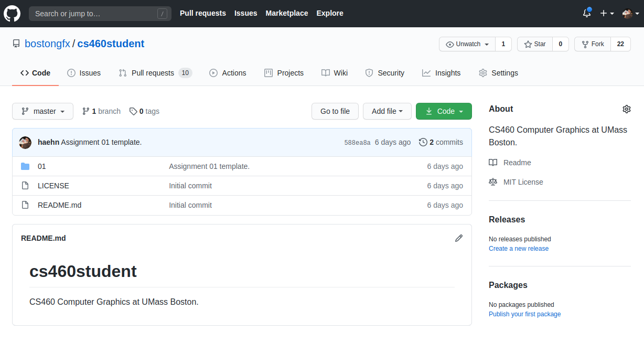644x342 pixels.
Task: Open Initial commit link for README.md
Action: click(x=190, y=205)
